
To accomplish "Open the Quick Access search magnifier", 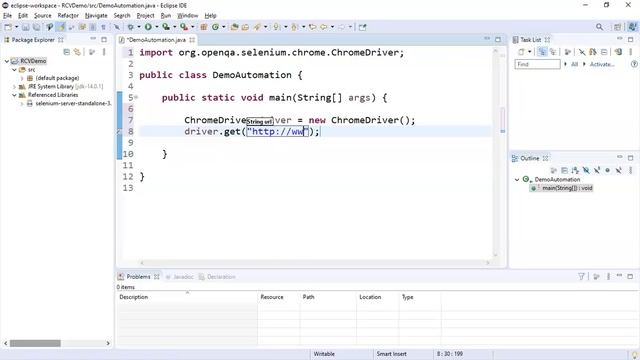I will (x=599, y=27).
